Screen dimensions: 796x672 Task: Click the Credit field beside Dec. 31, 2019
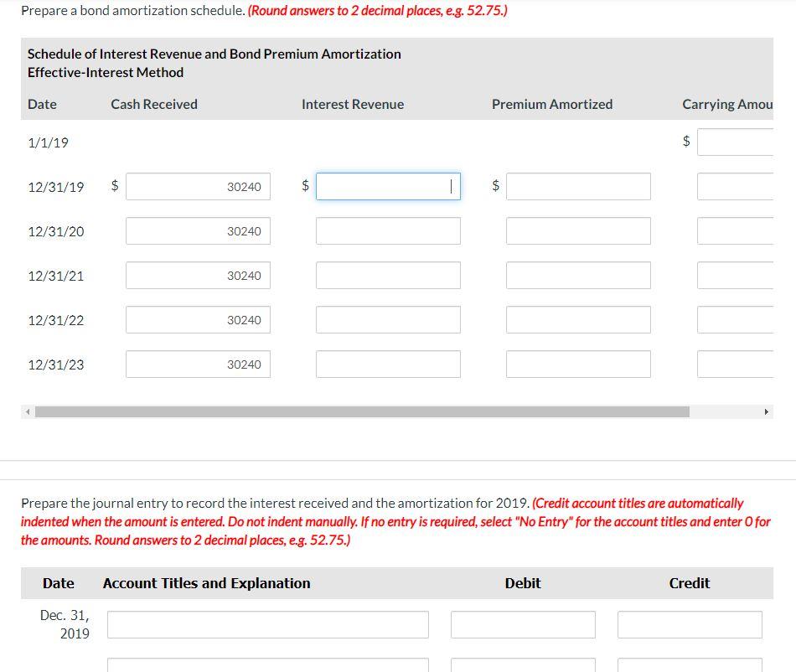pos(690,623)
